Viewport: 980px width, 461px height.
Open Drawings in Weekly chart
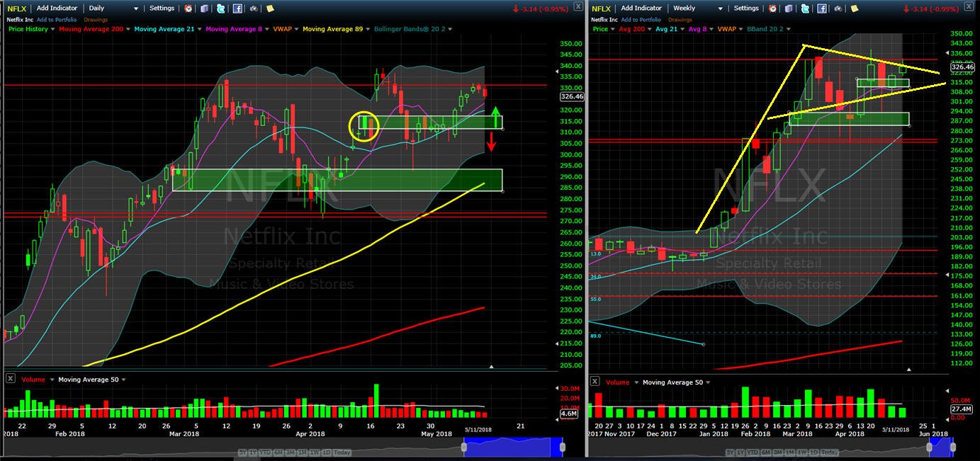[680, 20]
